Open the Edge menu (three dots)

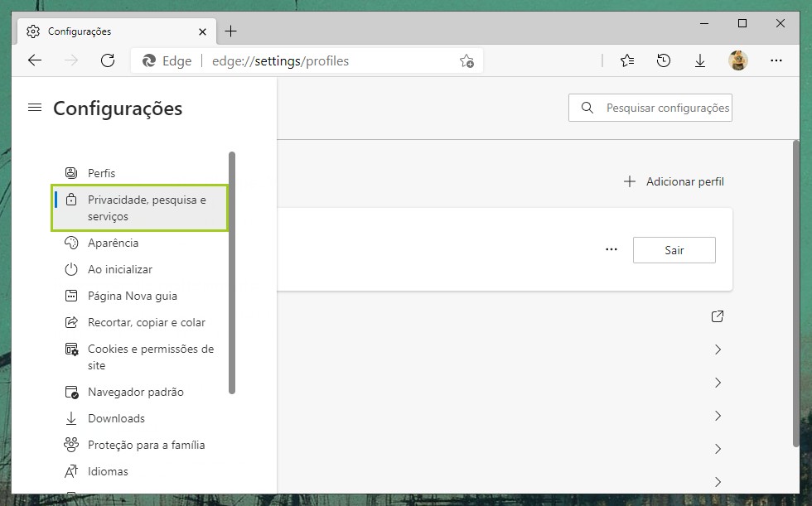[x=776, y=60]
